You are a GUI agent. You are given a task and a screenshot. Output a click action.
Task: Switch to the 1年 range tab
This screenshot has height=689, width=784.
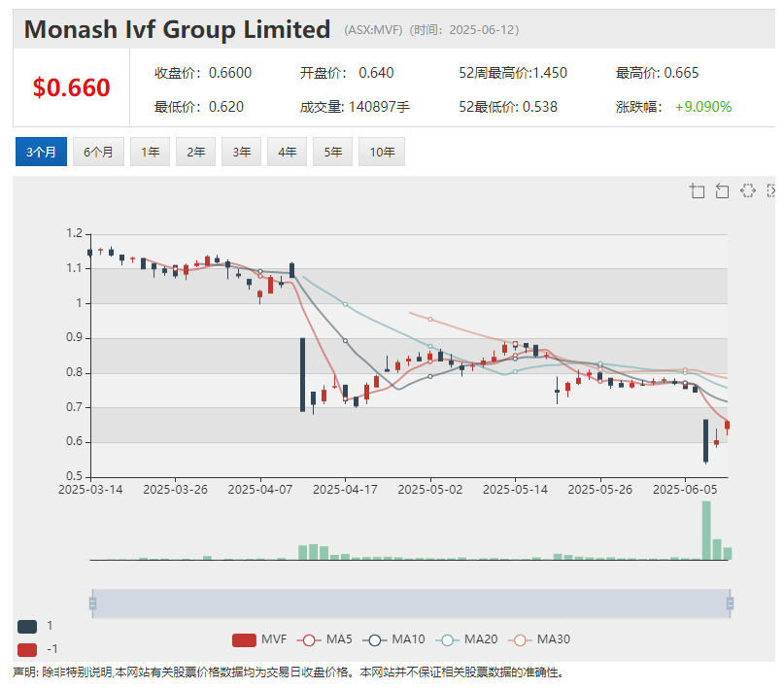(x=150, y=152)
